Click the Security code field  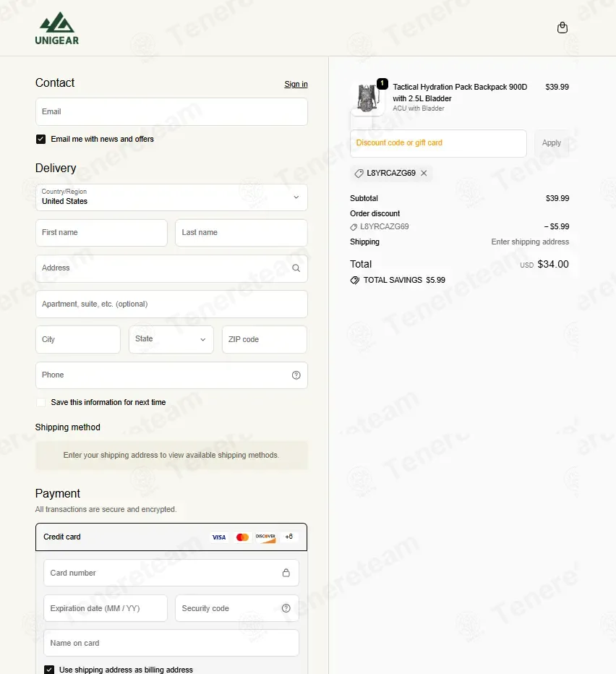pyautogui.click(x=237, y=608)
